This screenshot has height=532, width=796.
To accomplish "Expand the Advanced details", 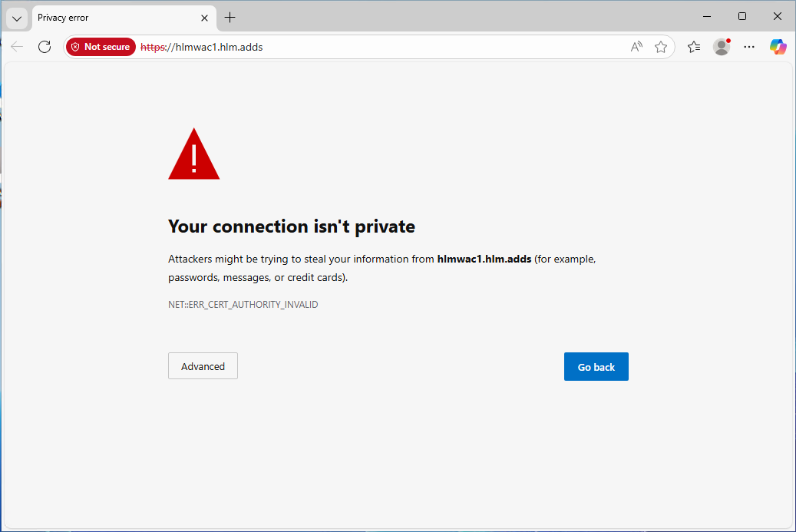I will point(203,366).
